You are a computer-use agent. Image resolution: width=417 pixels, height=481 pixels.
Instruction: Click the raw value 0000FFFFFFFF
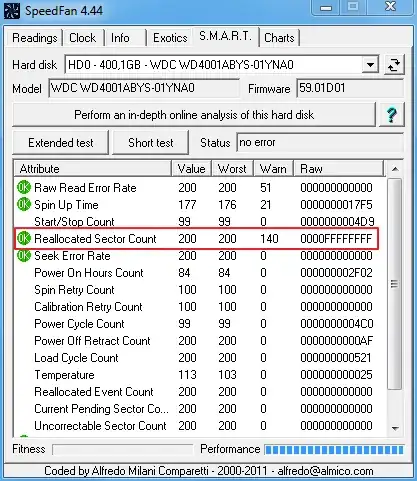pos(336,239)
